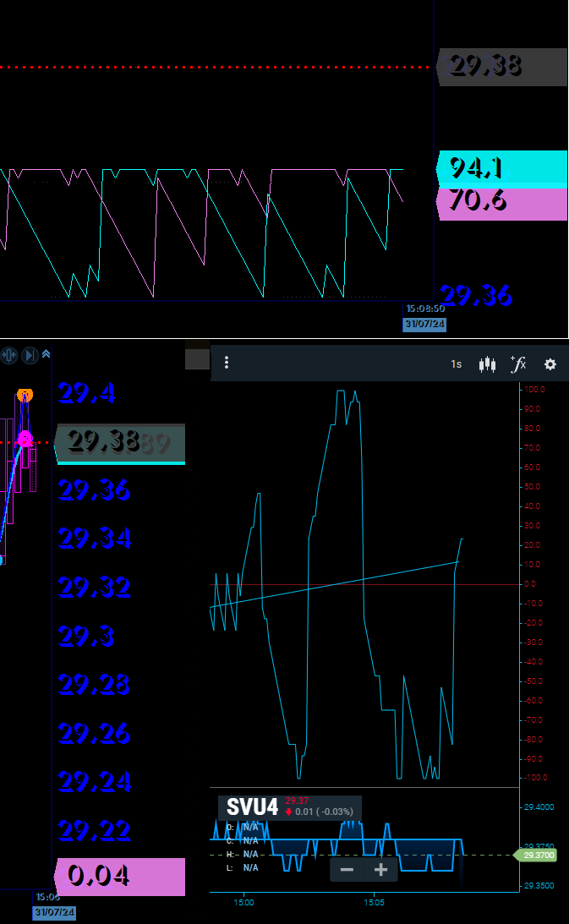Open chart settings gear
Image resolution: width=569 pixels, height=924 pixels.
(x=550, y=364)
